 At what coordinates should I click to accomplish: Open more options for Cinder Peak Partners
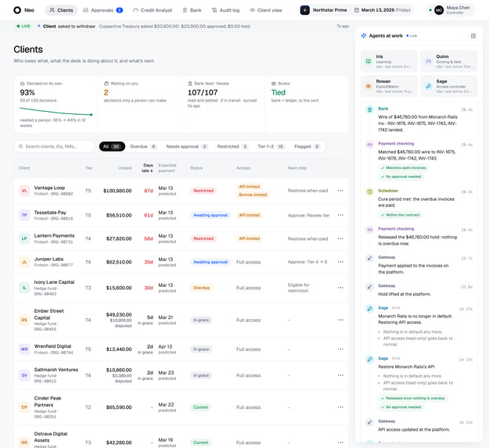[x=340, y=407]
